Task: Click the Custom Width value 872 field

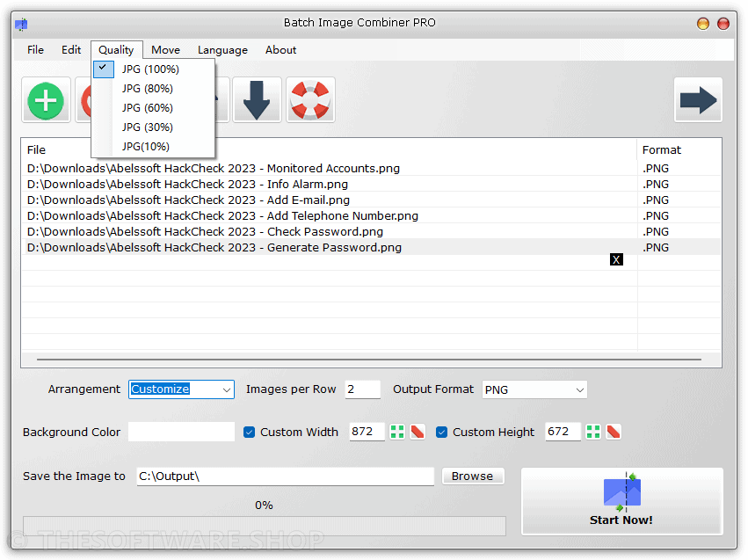Action: 367,432
